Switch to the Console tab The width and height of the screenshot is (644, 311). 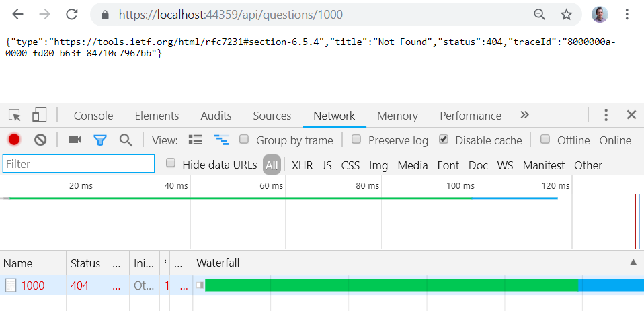[x=93, y=116]
